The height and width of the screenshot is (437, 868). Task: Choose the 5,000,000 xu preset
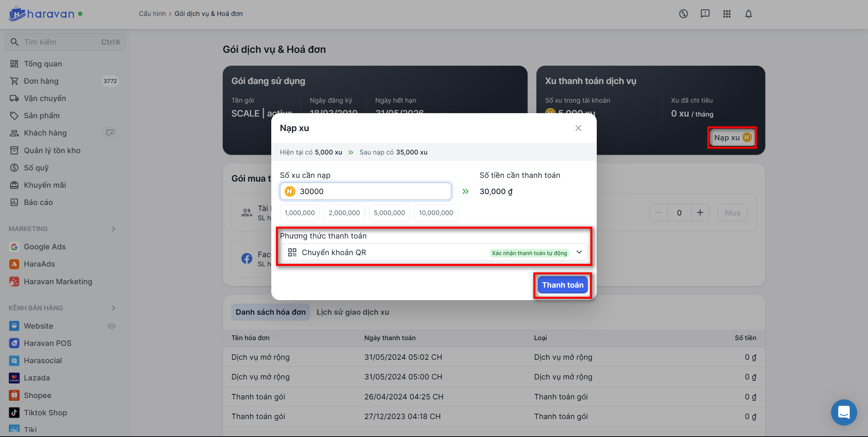click(x=389, y=213)
